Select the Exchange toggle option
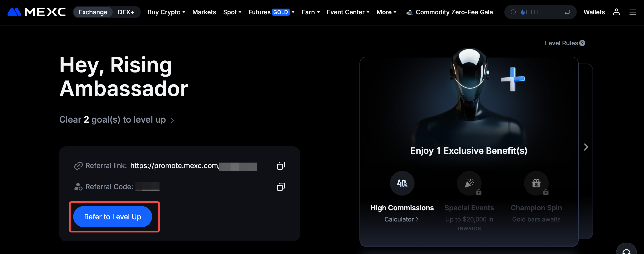This screenshot has height=254, width=644. (x=93, y=12)
